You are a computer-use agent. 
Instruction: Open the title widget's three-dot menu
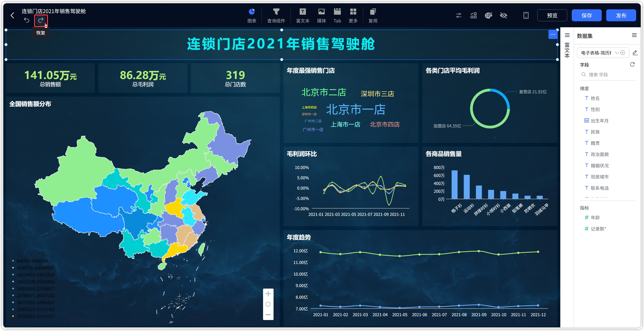coord(553,34)
